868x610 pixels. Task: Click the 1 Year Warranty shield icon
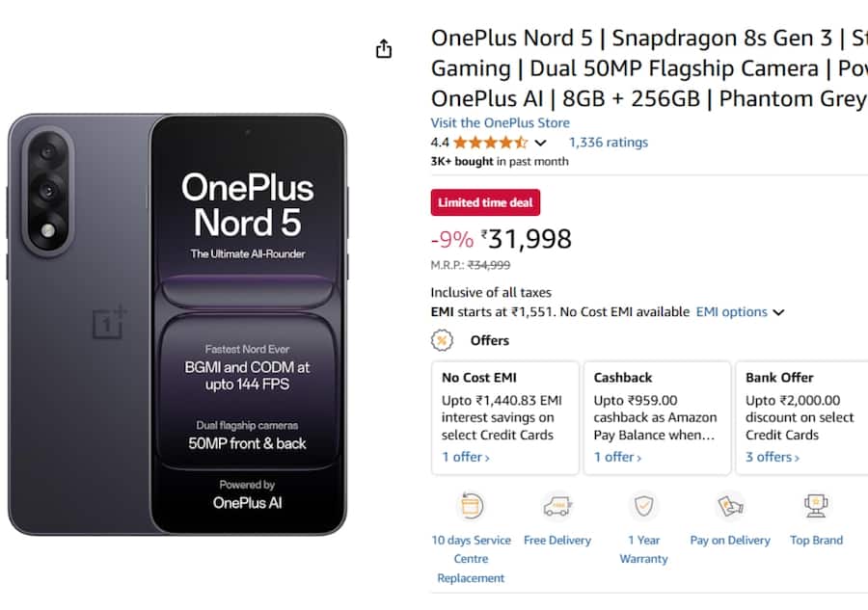pos(643,505)
